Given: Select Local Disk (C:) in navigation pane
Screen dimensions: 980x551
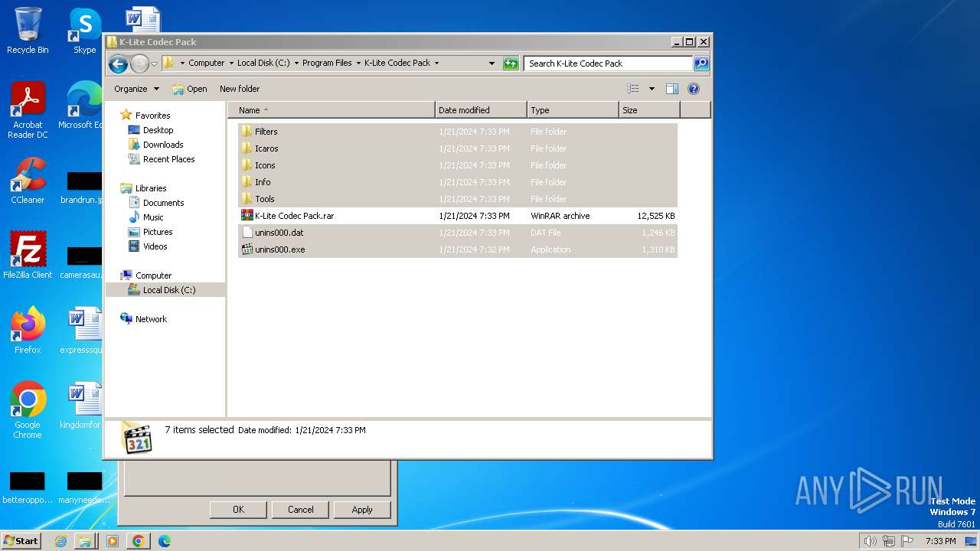Looking at the screenshot, I should (168, 290).
